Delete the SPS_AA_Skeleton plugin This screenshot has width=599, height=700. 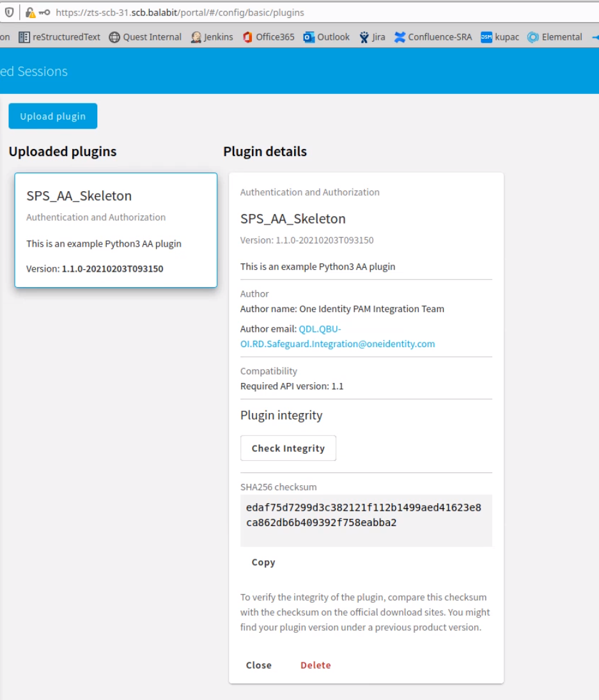(x=316, y=665)
